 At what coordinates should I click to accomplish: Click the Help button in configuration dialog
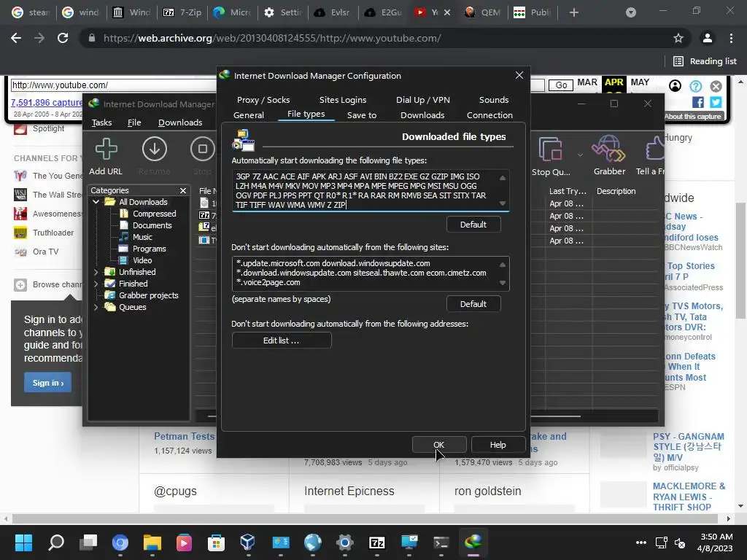click(x=498, y=445)
